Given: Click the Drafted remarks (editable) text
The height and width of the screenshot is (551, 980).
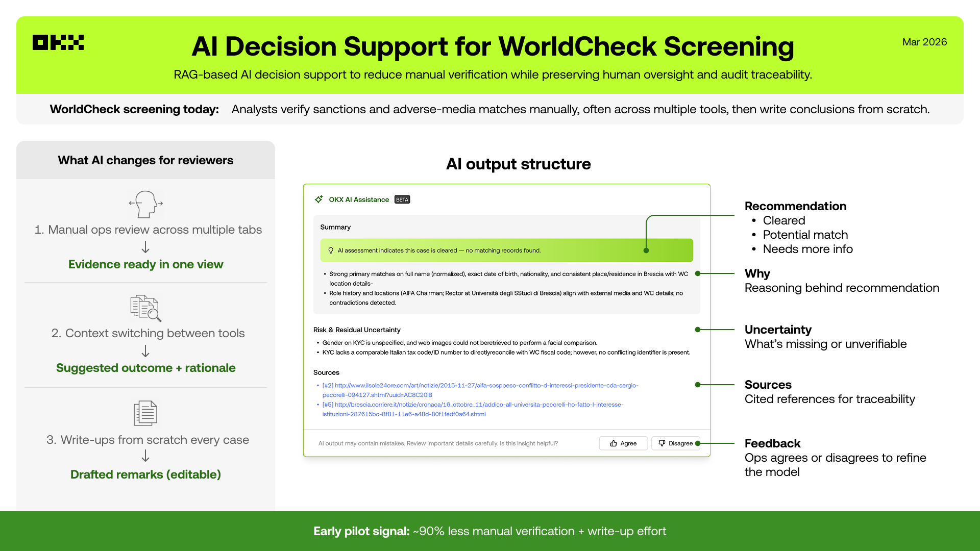Looking at the screenshot, I should (x=146, y=474).
